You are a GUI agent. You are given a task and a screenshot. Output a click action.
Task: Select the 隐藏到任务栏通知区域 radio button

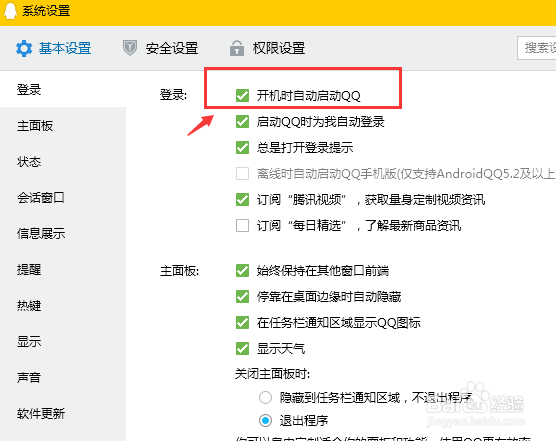(x=265, y=397)
